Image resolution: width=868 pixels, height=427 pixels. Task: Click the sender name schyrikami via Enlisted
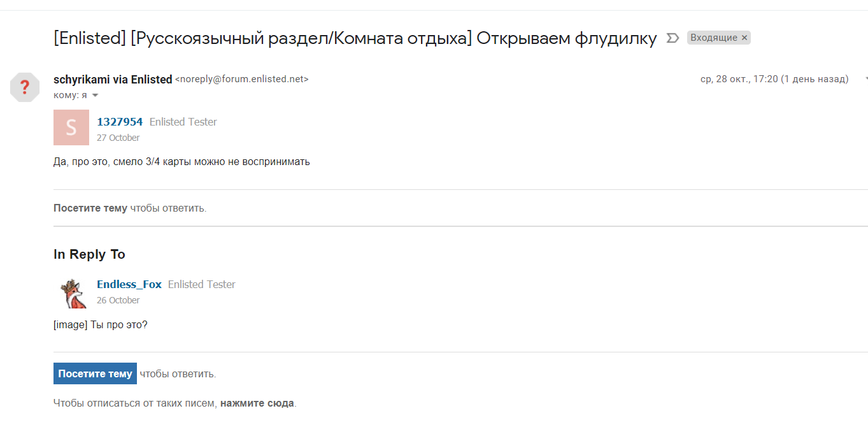113,80
